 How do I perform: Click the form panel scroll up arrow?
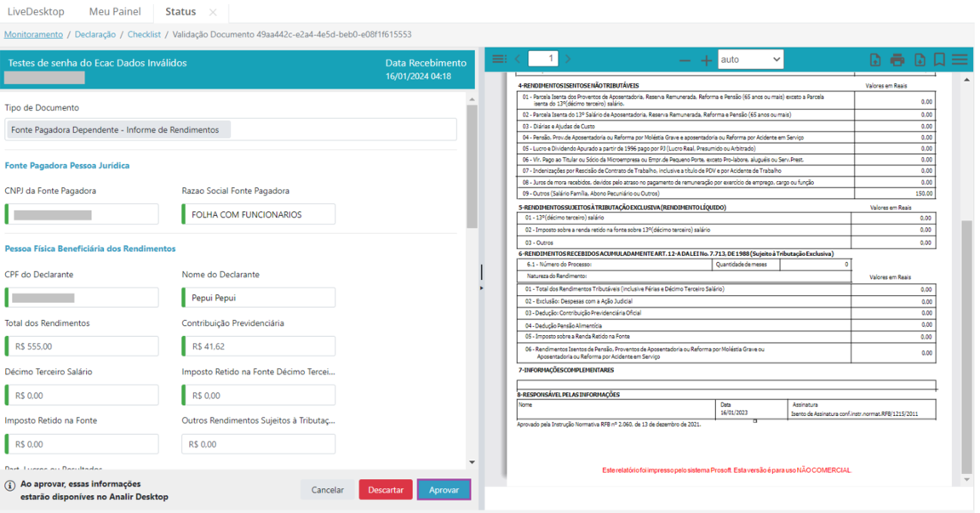click(x=472, y=100)
